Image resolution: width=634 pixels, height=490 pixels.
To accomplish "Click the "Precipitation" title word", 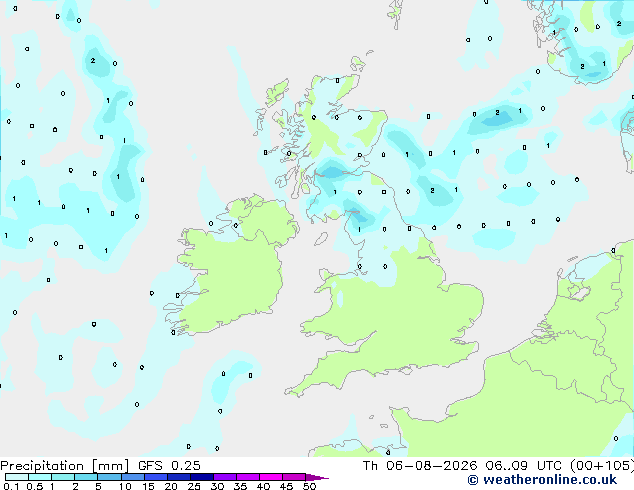I will (x=42, y=466).
